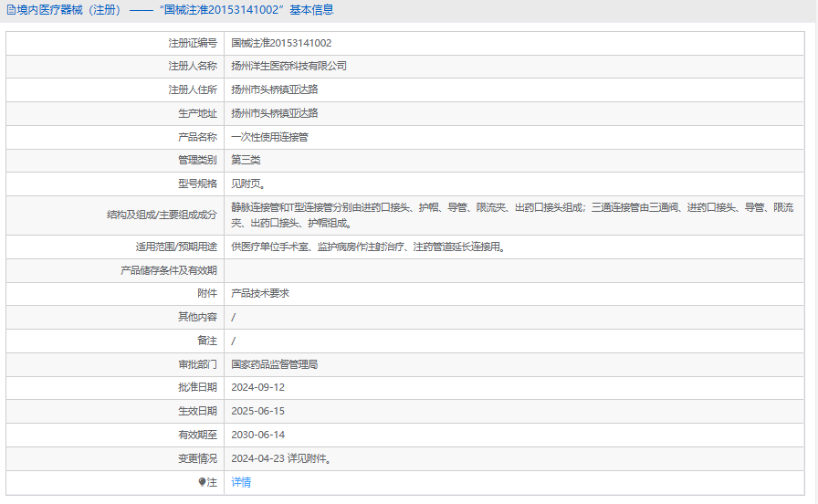The image size is (818, 504).
Task: Select intended use text 供医疗单位手术室
Action: [370, 247]
